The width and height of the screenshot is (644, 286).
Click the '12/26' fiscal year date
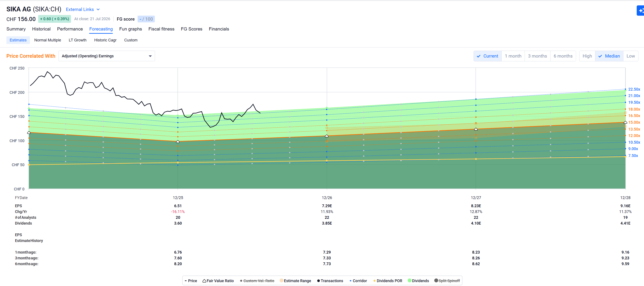point(327,198)
